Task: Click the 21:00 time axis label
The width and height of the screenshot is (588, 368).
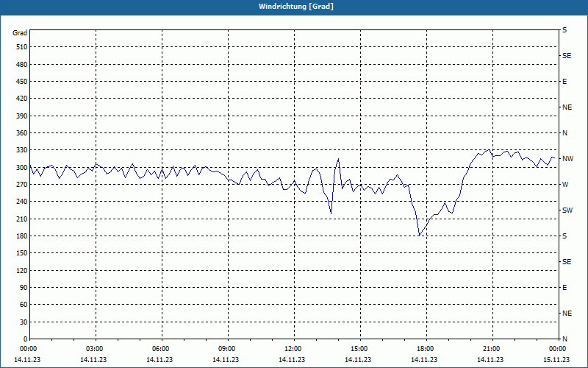Action: pyautogui.click(x=492, y=349)
